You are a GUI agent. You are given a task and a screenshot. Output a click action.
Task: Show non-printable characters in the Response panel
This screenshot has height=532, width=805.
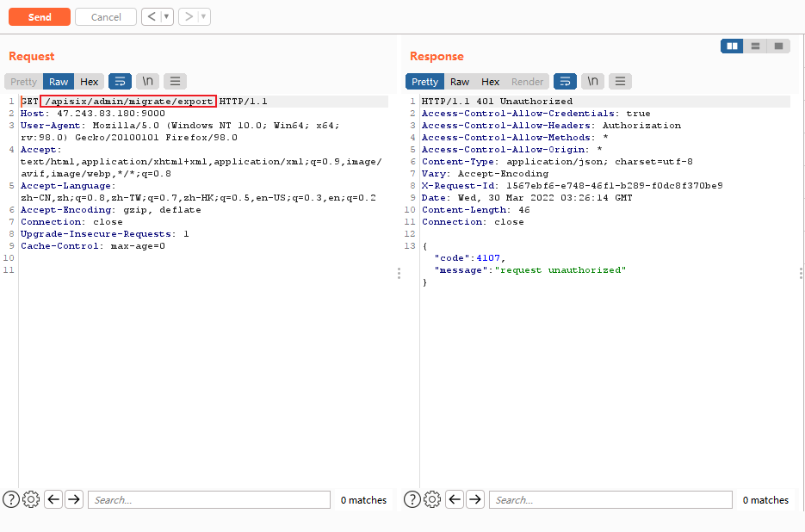click(x=592, y=81)
